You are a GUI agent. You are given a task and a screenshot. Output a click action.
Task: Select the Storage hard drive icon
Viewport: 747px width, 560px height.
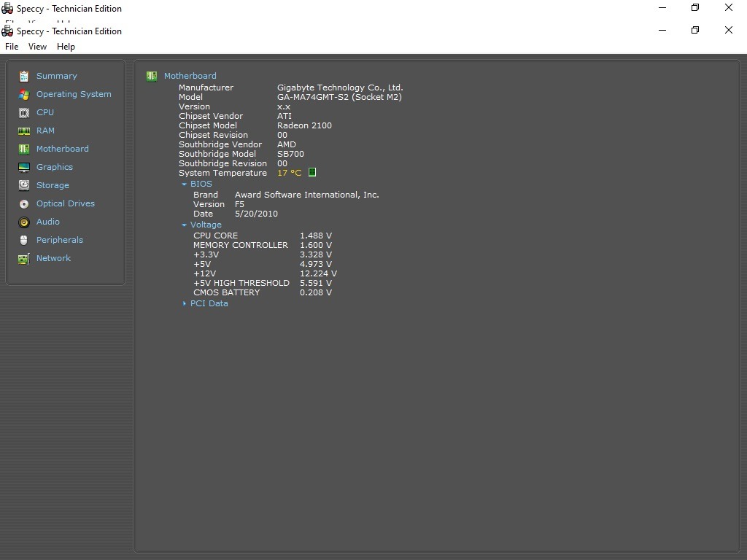point(24,185)
